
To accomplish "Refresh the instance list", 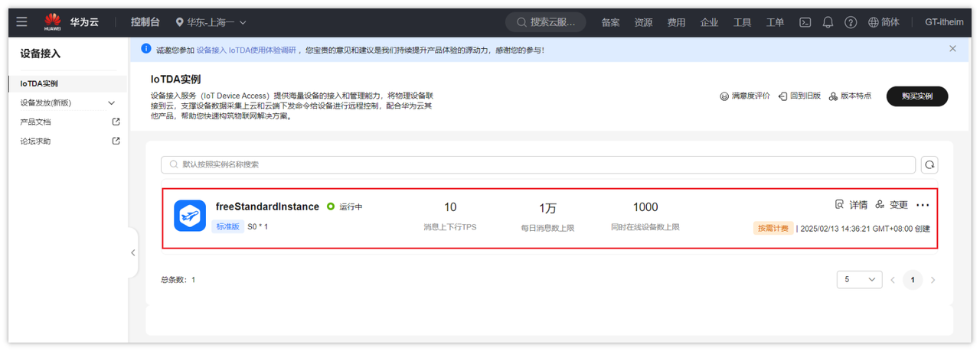I will click(929, 164).
